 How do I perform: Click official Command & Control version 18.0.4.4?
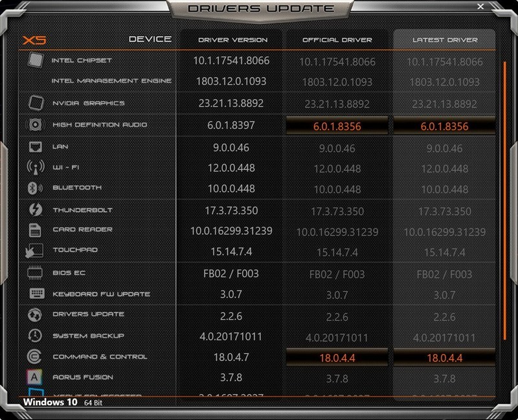click(337, 358)
